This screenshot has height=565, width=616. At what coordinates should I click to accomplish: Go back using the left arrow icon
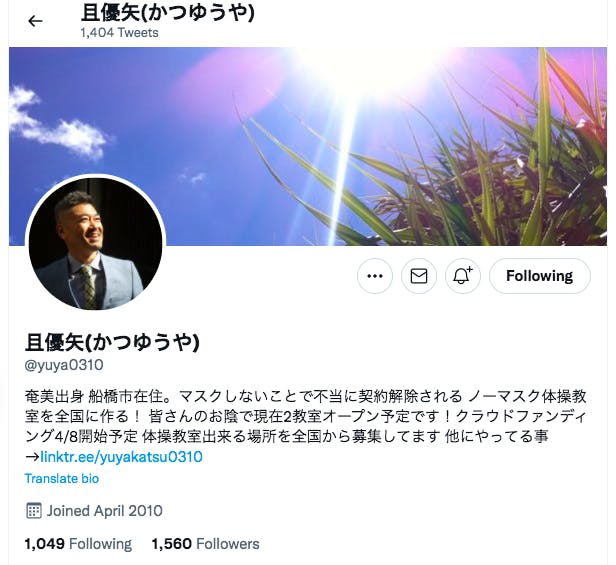[x=35, y=21]
